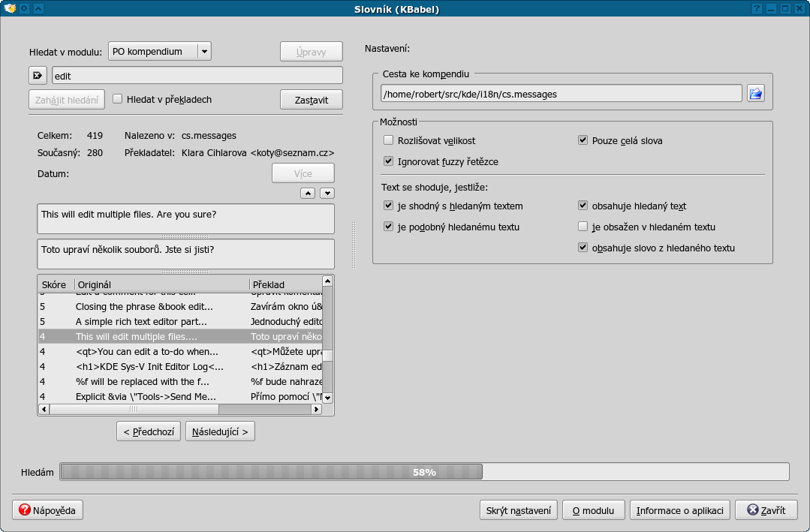The image size is (810, 532).
Task: Click the down arrow above original text
Action: point(327,193)
